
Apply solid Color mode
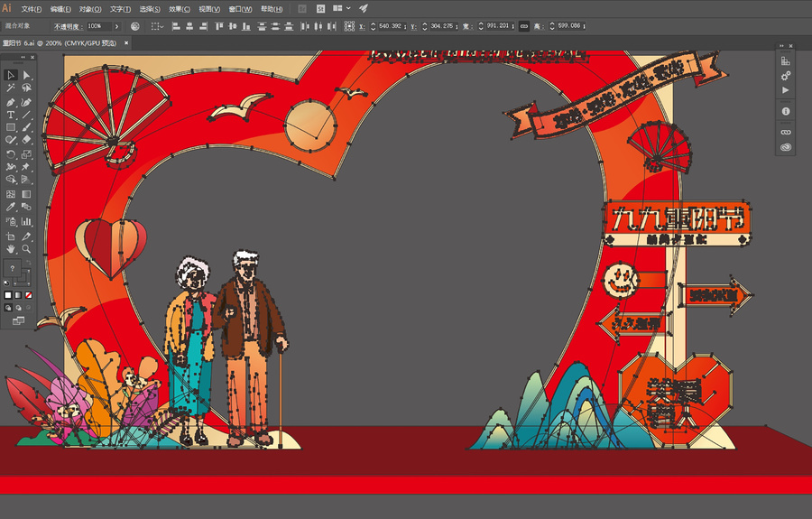pyautogui.click(x=8, y=295)
